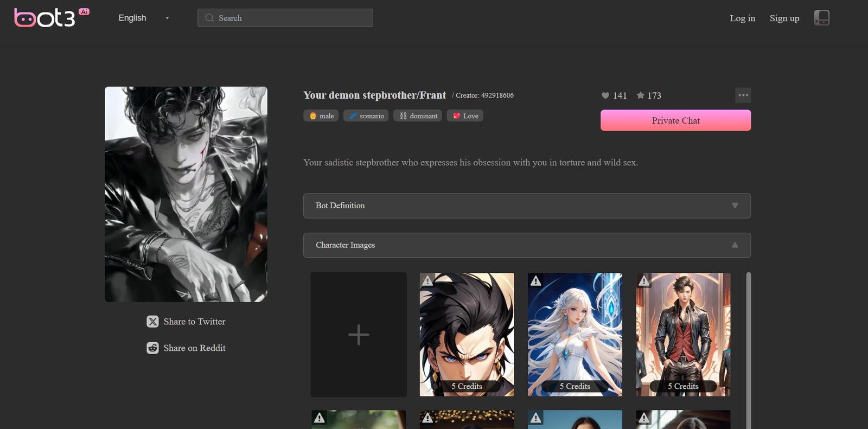Click warning icon on leather-jacket man image

pos(644,281)
